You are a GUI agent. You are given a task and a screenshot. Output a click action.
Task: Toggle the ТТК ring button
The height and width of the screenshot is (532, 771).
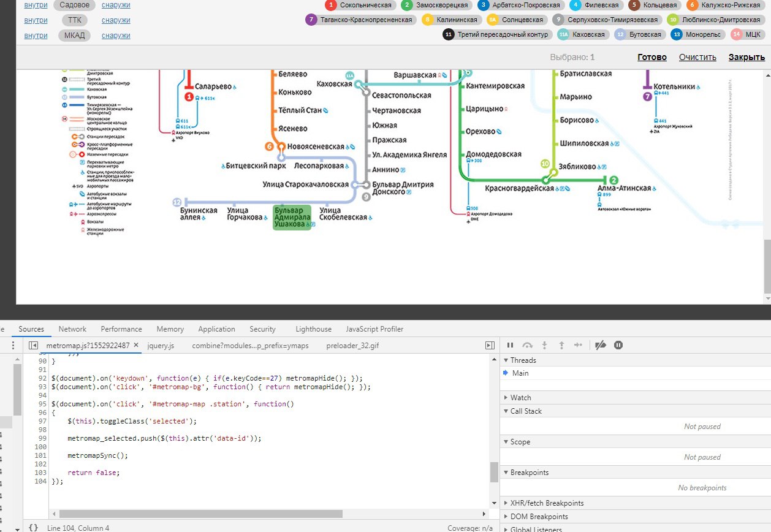pos(74,20)
